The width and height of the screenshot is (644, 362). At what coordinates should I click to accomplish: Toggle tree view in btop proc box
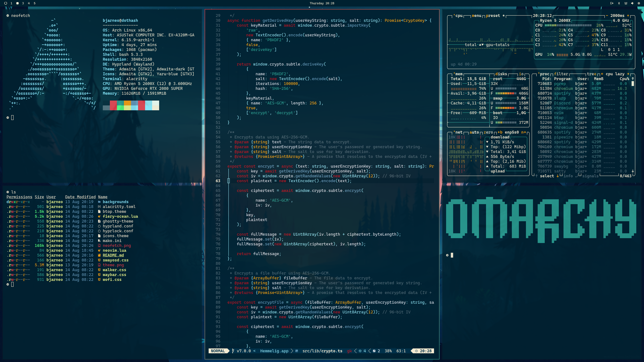592,74
